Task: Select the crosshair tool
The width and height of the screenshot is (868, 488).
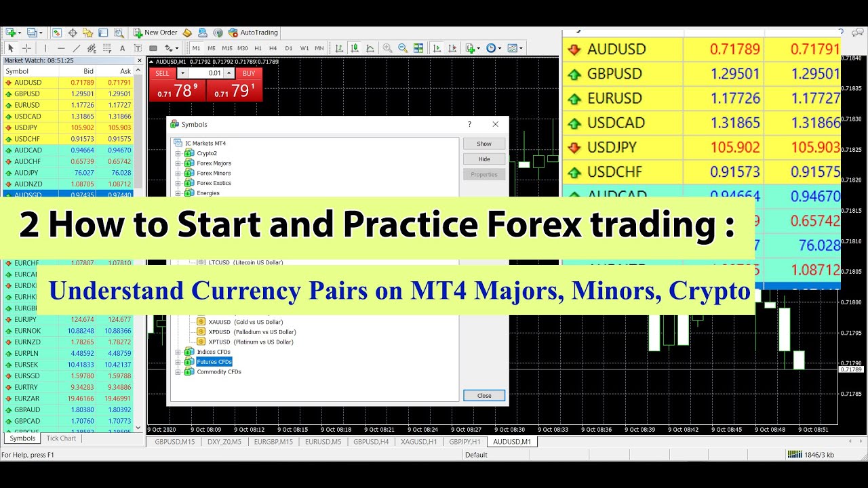Action: (x=26, y=48)
